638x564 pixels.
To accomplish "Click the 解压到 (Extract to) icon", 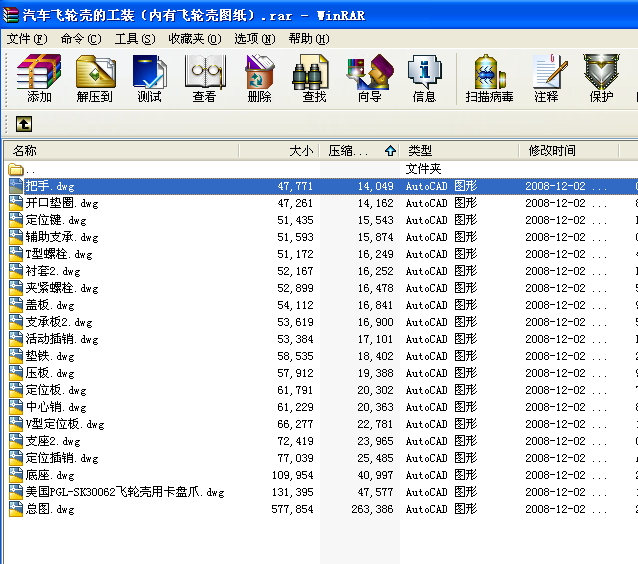I will (95, 79).
